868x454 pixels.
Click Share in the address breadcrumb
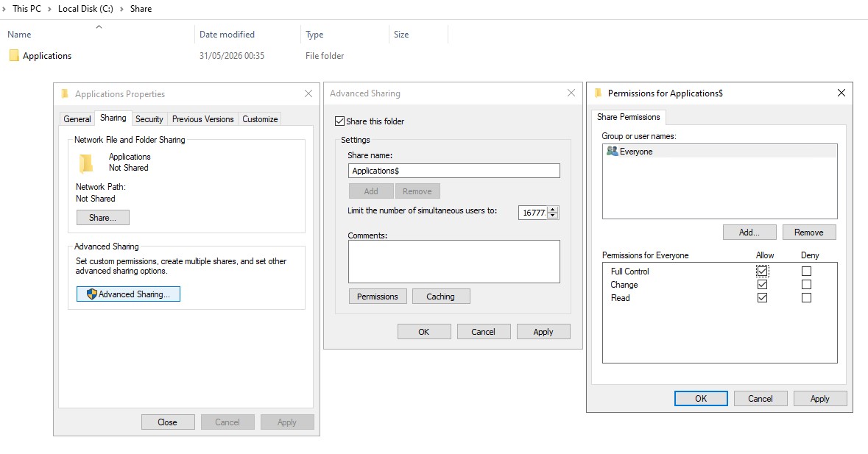(x=141, y=9)
